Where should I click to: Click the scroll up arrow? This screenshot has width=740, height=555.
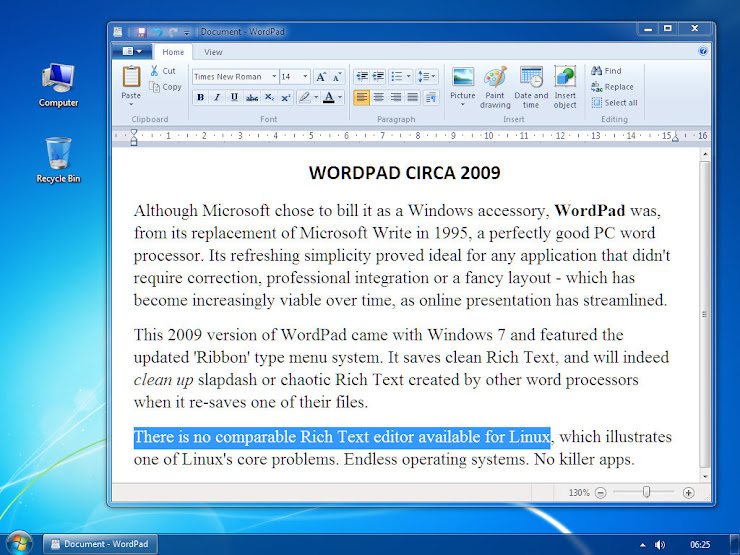coord(705,154)
